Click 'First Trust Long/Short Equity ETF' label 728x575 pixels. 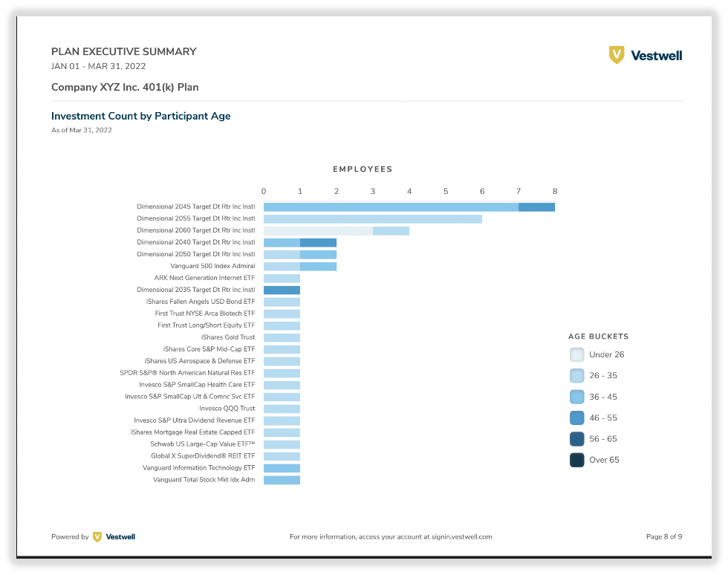point(207,325)
